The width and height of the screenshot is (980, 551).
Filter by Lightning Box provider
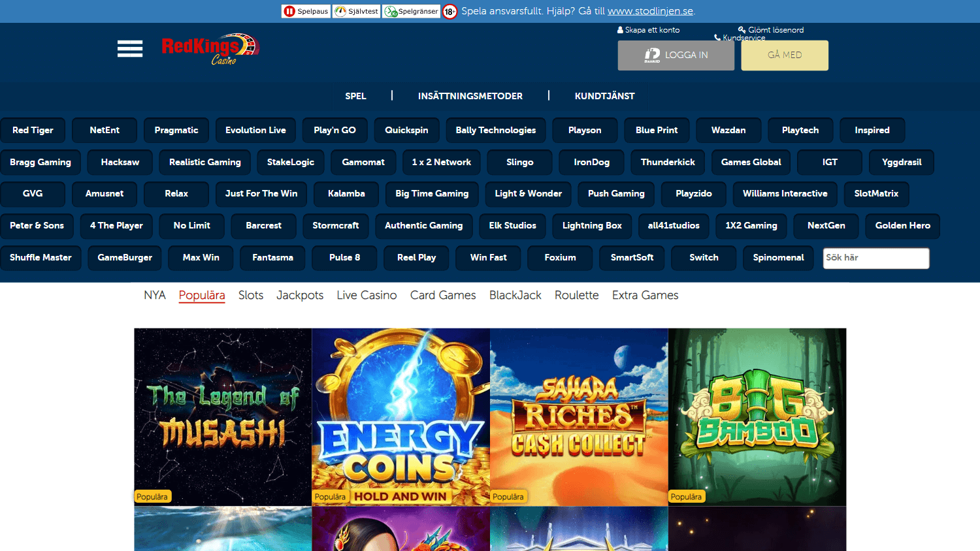pyautogui.click(x=592, y=225)
